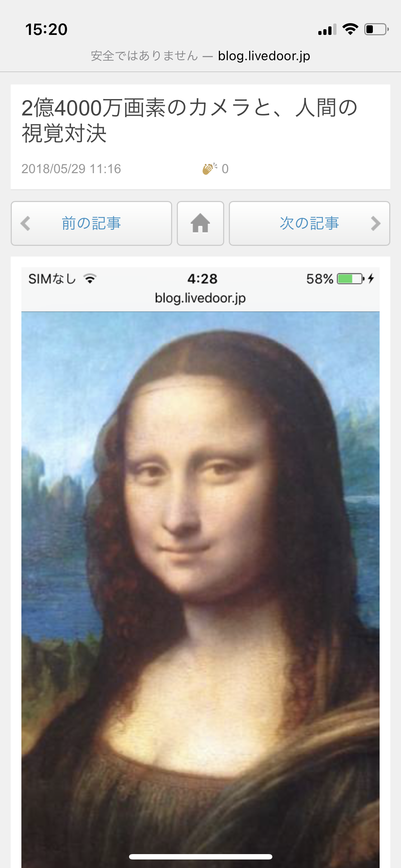Tap the clapping hands applause icon
401x868 pixels.
coord(210,169)
